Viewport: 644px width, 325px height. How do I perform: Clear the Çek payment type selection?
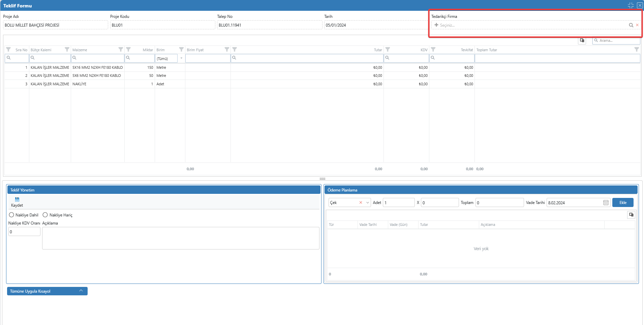[361, 203]
